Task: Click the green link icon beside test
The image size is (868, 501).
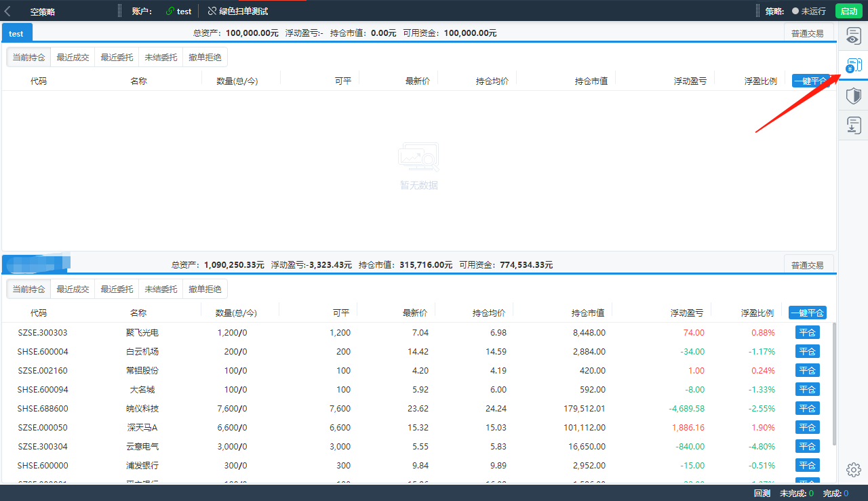Action: coord(170,12)
